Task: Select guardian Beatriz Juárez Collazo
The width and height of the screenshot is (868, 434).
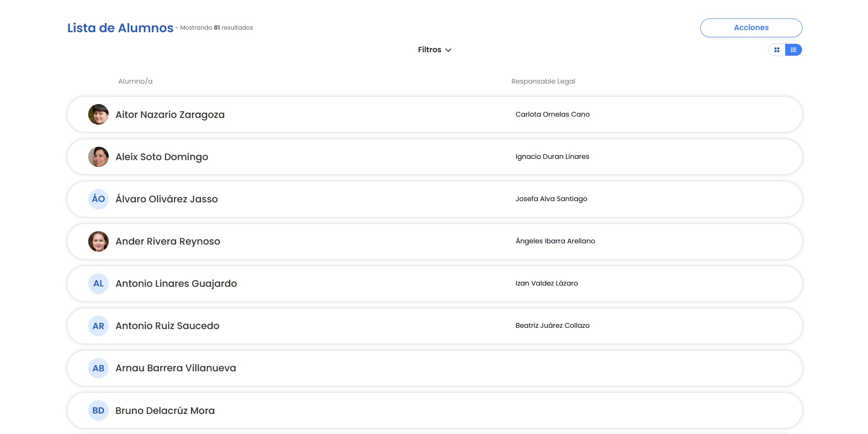Action: [x=552, y=325]
